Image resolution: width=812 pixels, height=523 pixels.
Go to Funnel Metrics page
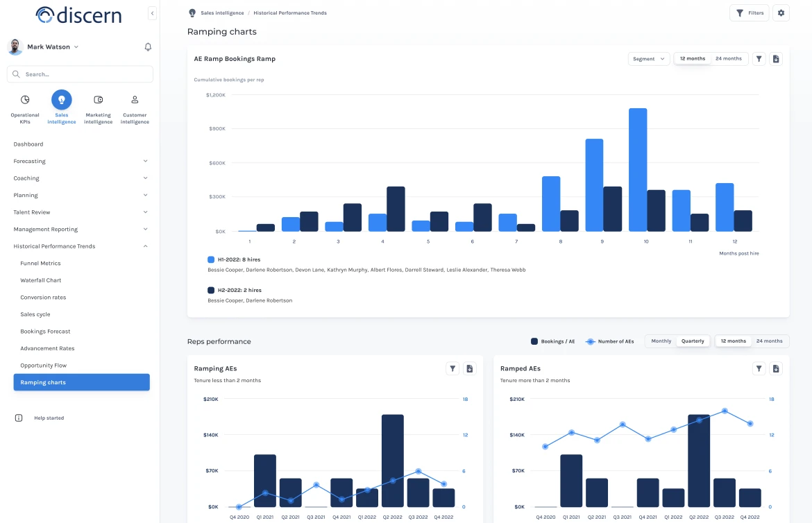(40, 264)
